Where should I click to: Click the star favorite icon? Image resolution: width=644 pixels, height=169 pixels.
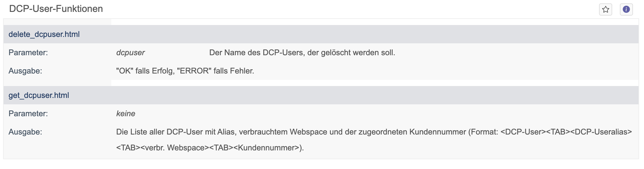[605, 9]
